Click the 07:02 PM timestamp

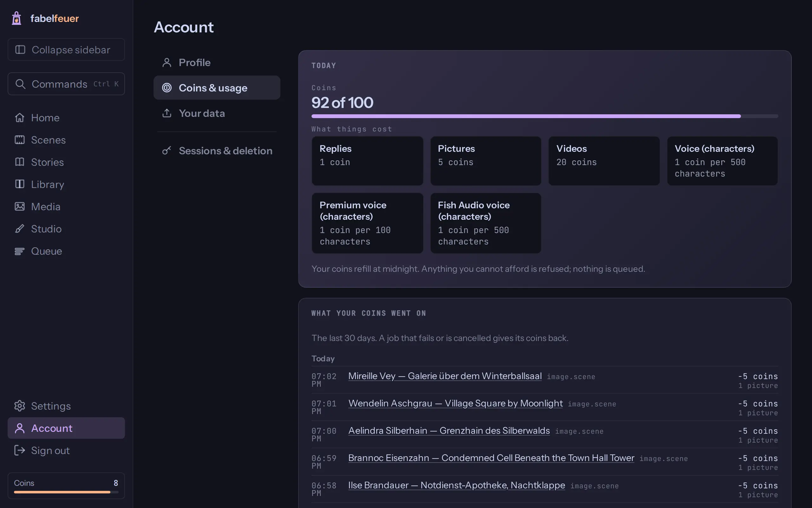point(324,380)
